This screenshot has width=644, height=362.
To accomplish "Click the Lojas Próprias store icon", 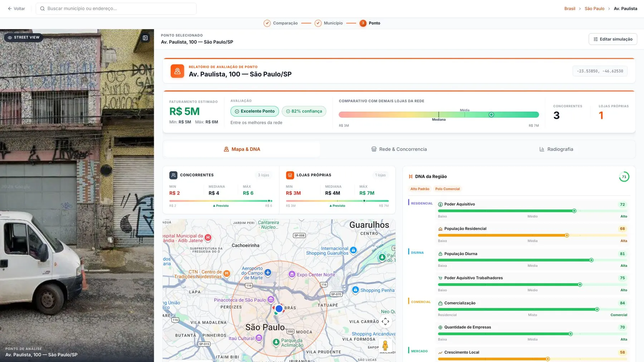I will 290,175.
